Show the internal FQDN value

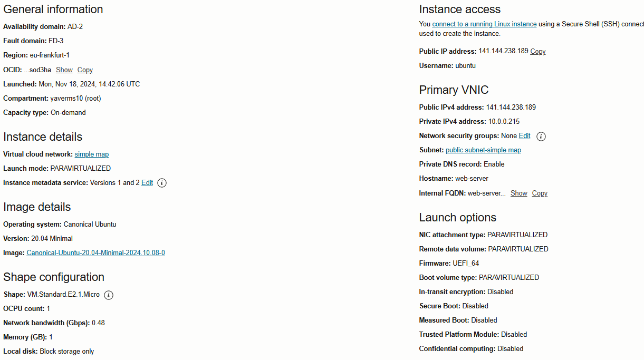point(518,193)
